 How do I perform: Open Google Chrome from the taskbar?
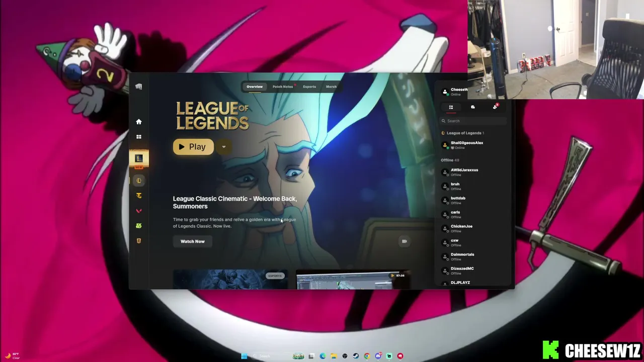tap(367, 356)
